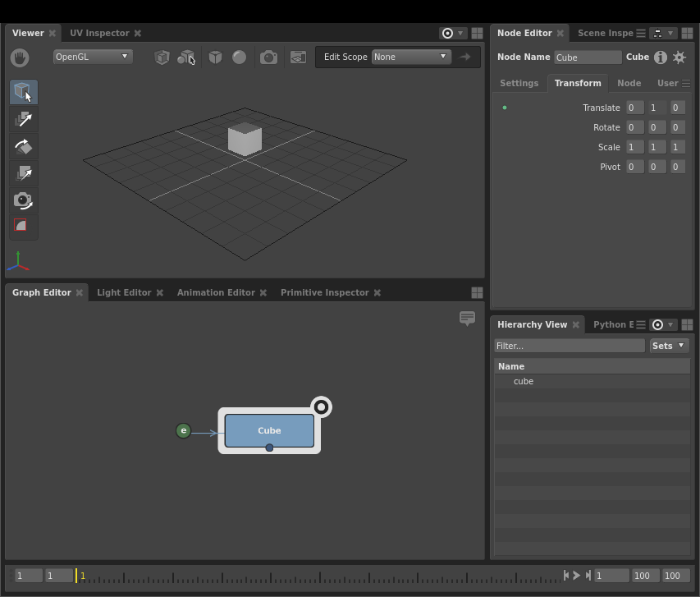Switch to the Light Editor tab
700x597 pixels.
(x=124, y=292)
